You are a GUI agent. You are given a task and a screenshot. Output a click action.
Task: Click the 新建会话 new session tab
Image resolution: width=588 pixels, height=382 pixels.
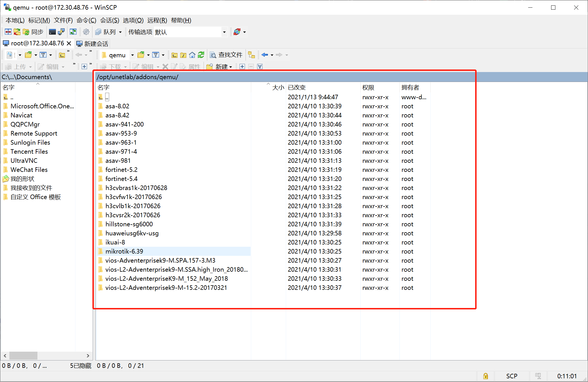[92, 44]
